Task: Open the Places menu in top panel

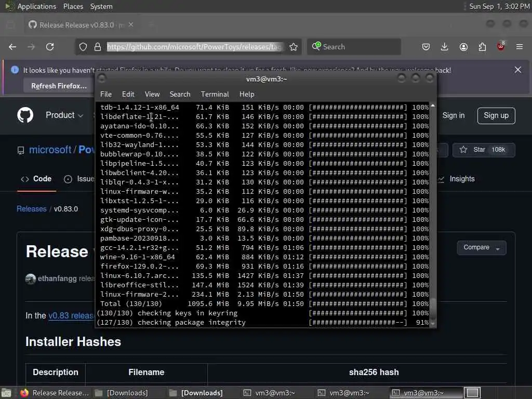Action: pos(73,6)
